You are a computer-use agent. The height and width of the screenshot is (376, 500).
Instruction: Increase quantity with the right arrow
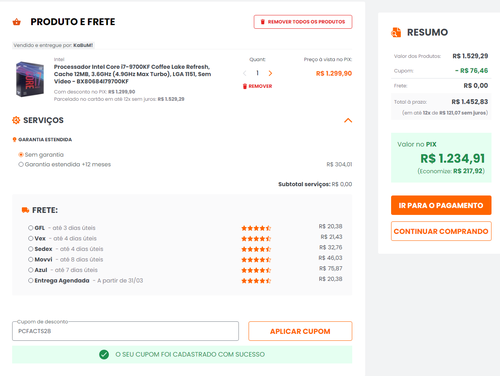(270, 73)
